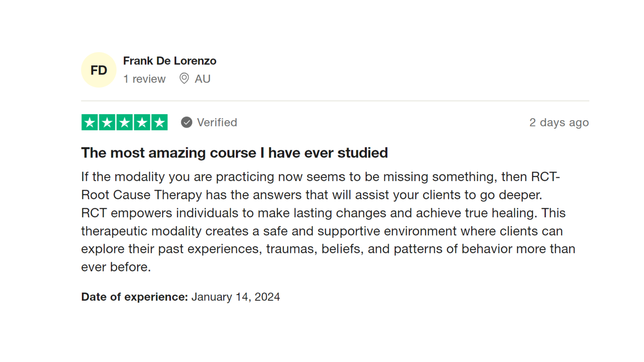Click the line starting "RCT empowers individuals"
This screenshot has width=644, height=362.
coord(323,213)
